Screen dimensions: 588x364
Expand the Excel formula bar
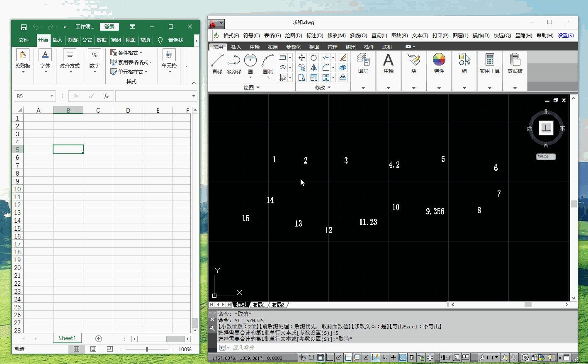click(x=194, y=96)
